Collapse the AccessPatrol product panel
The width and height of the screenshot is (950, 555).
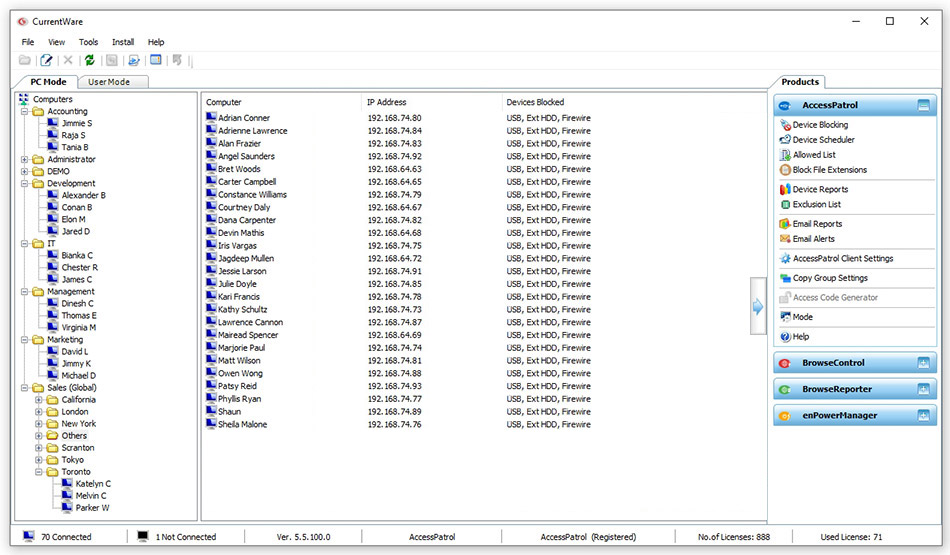923,105
